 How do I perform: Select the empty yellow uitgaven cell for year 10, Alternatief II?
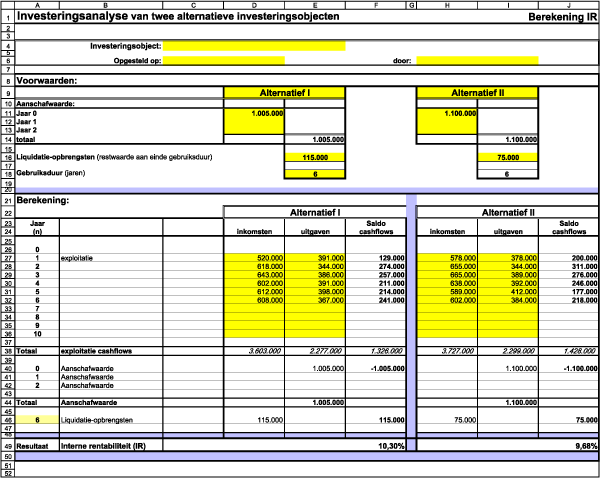click(508, 334)
